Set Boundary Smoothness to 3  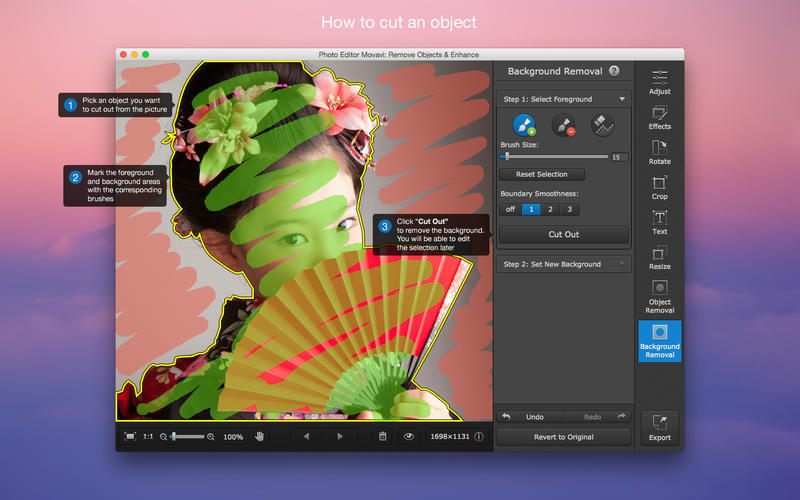[569, 209]
